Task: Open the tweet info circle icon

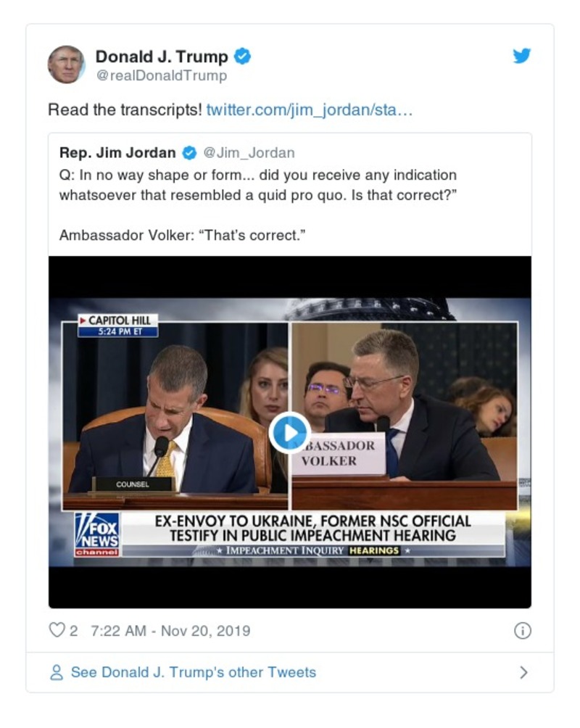Action: pyautogui.click(x=522, y=631)
